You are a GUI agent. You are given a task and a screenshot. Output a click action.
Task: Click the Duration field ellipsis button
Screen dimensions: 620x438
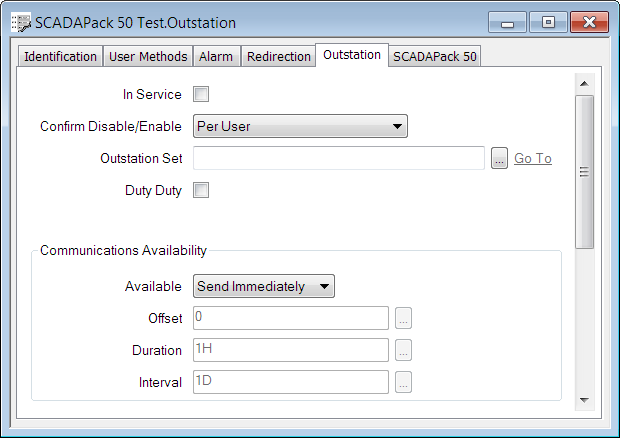(x=403, y=350)
